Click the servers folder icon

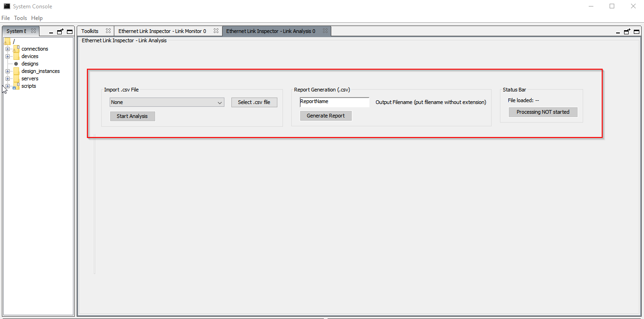[x=16, y=78]
